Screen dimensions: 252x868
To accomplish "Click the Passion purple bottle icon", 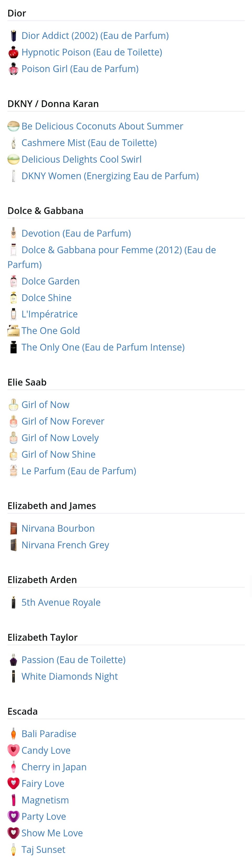I will (13, 659).
